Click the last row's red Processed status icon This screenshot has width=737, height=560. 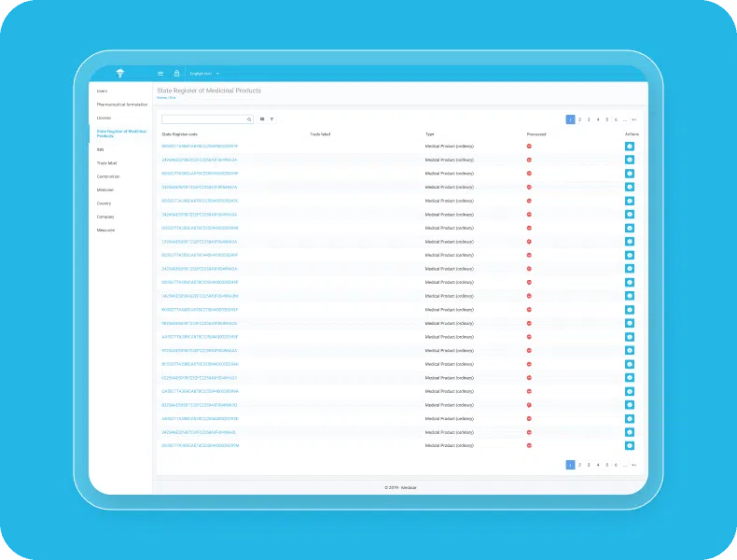pos(529,446)
